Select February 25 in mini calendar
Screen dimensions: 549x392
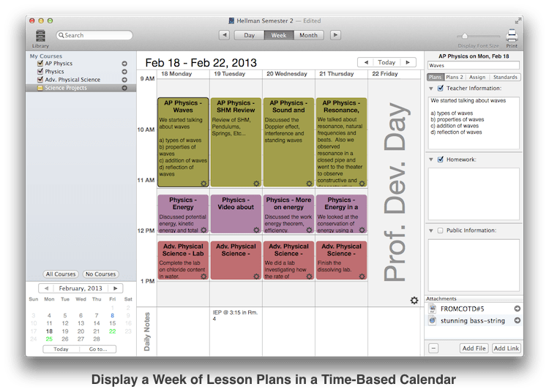coord(49,339)
